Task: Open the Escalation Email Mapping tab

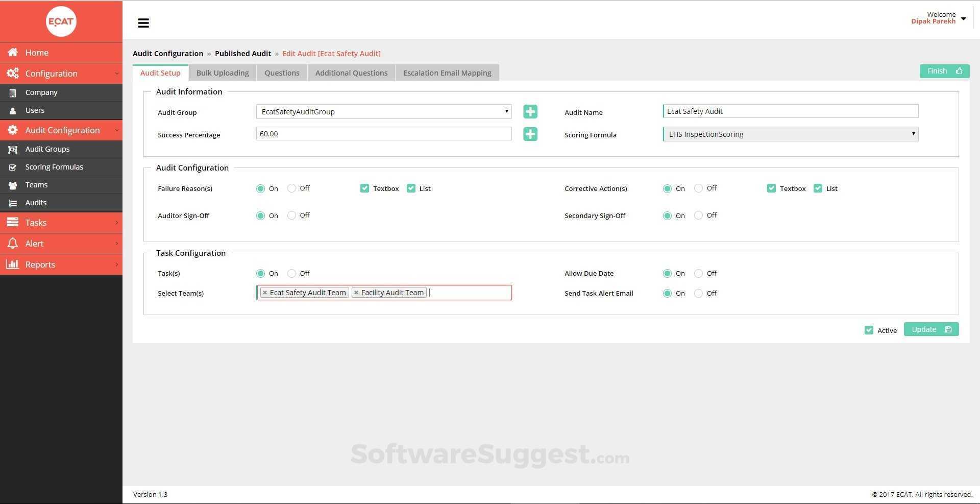Action: [x=447, y=73]
